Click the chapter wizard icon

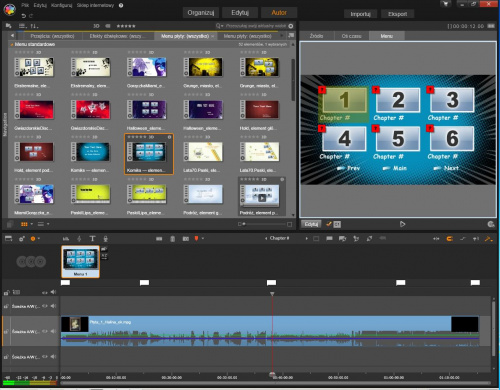pyautogui.click(x=343, y=238)
